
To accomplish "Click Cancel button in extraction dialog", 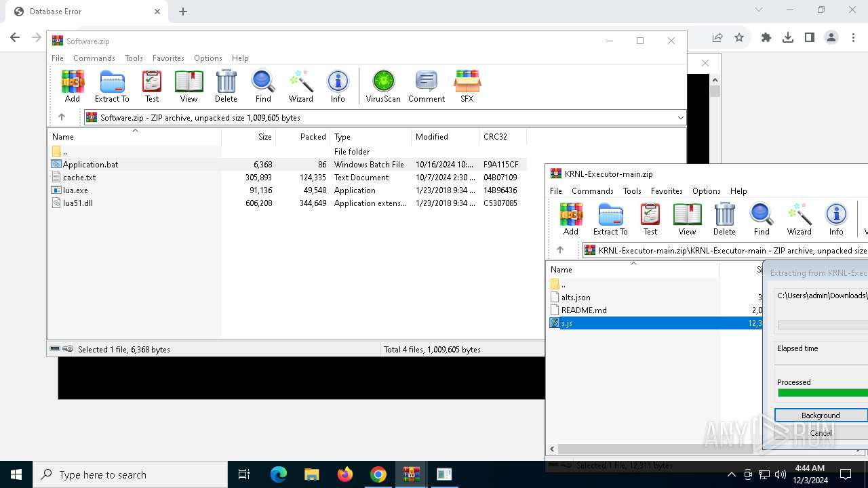I will coord(821,433).
